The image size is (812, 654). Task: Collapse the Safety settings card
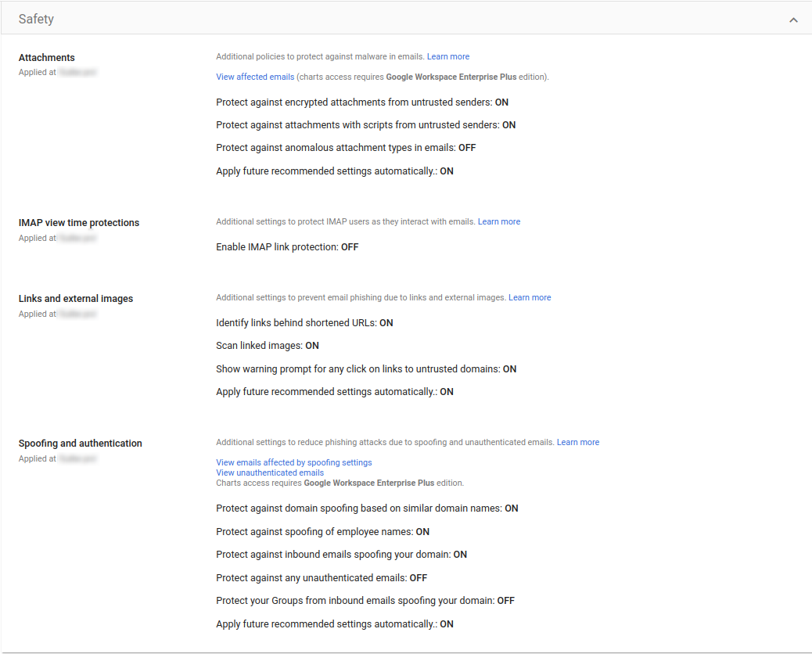pyautogui.click(x=793, y=17)
